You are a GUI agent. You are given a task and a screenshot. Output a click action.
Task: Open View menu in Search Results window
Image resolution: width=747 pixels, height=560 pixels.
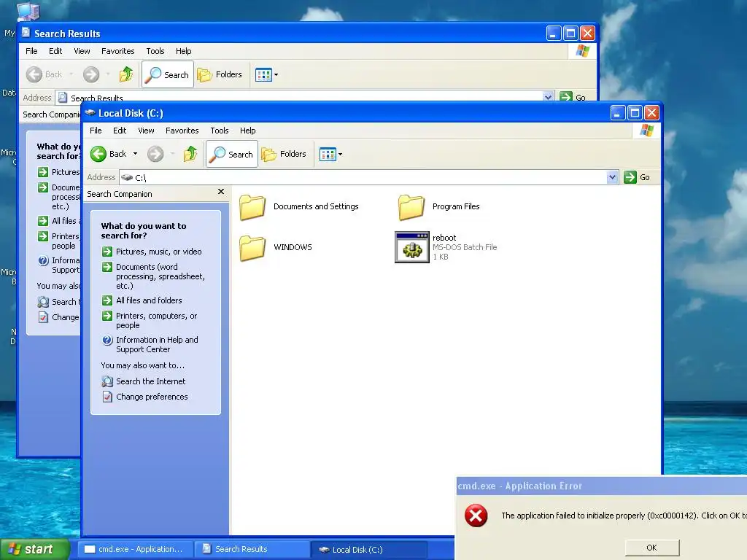pyautogui.click(x=82, y=51)
